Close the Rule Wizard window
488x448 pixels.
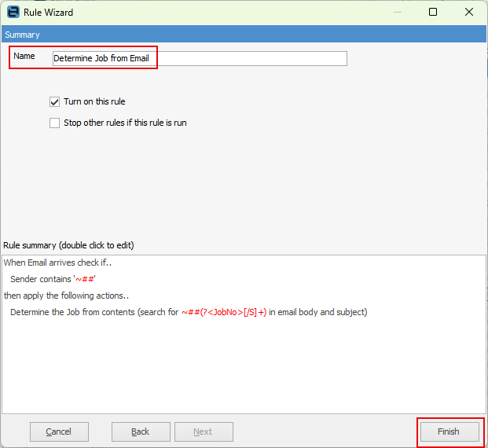[x=468, y=12]
